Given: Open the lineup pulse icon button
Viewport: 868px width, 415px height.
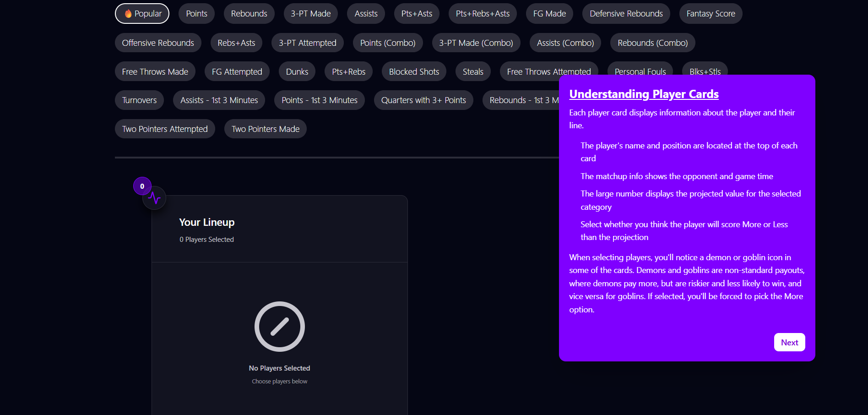Looking at the screenshot, I should 154,198.
